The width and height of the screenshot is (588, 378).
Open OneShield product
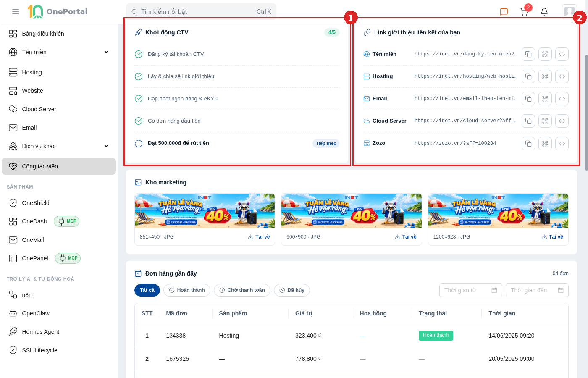pos(59,203)
